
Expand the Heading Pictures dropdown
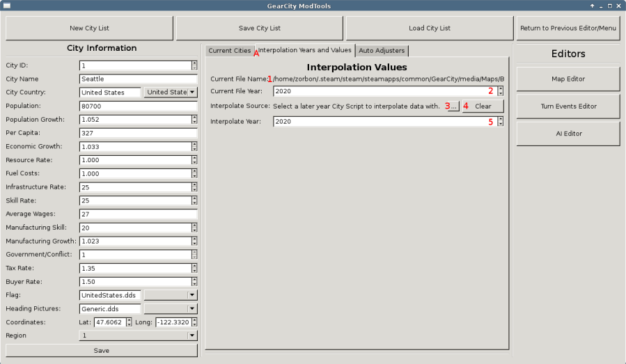click(x=171, y=308)
